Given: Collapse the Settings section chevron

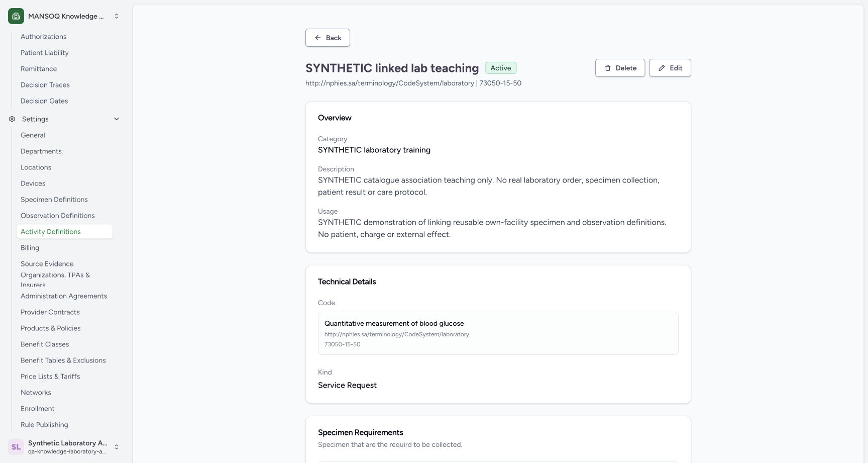Looking at the screenshot, I should coord(117,119).
